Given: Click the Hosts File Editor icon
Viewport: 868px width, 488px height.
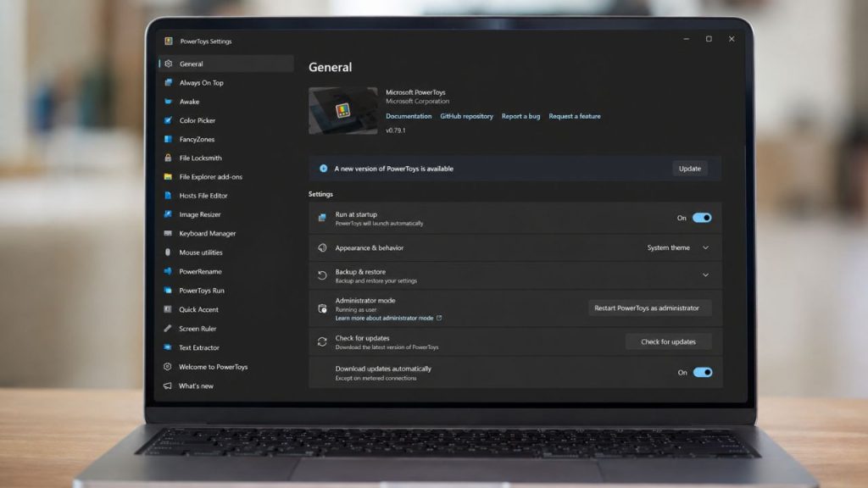Looking at the screenshot, I should tap(168, 196).
